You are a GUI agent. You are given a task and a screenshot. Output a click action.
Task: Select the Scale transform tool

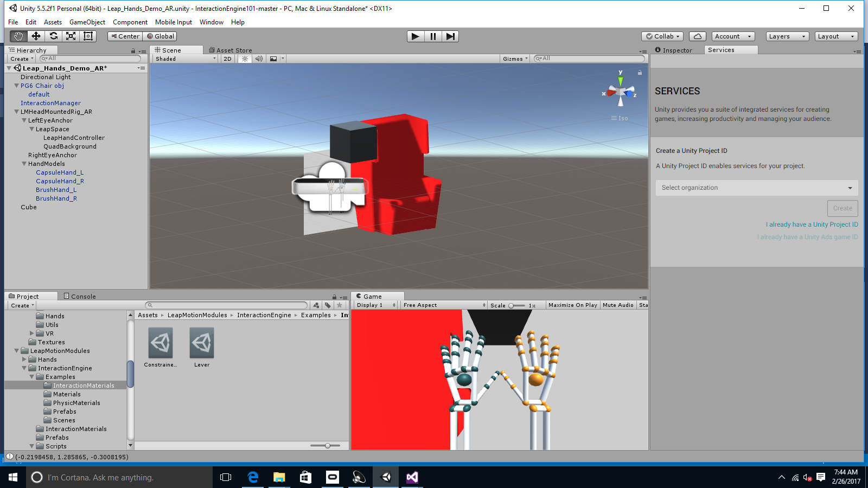coord(71,36)
